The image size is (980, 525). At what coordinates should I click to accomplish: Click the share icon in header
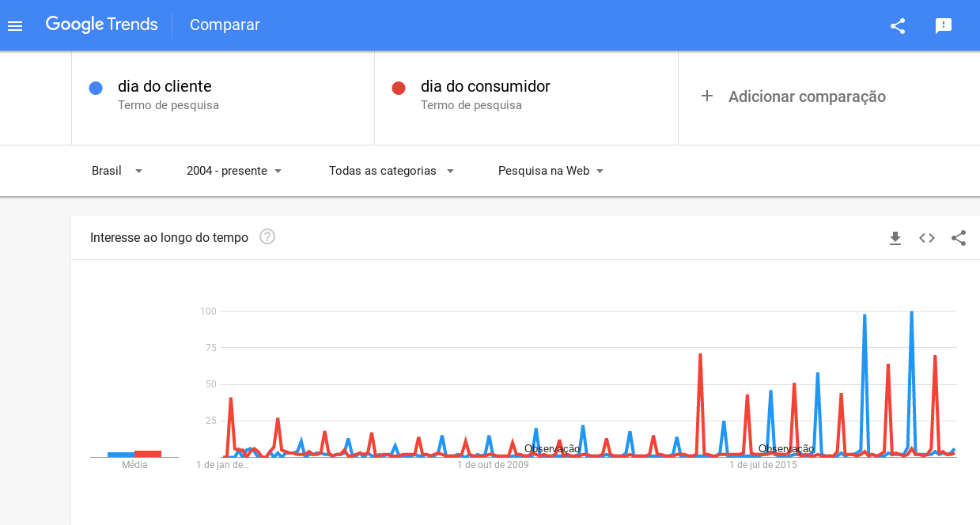tap(898, 25)
